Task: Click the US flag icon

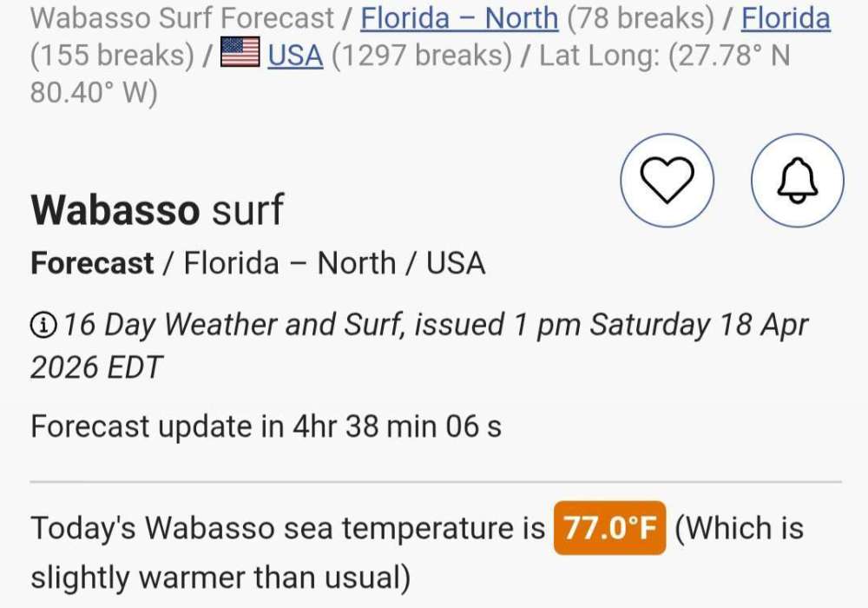Action: point(240,53)
